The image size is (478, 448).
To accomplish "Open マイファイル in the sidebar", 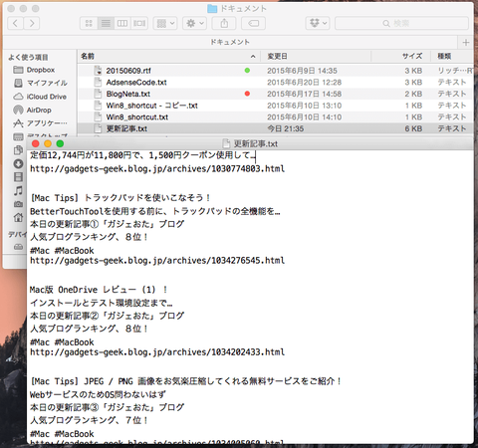I will point(40,83).
